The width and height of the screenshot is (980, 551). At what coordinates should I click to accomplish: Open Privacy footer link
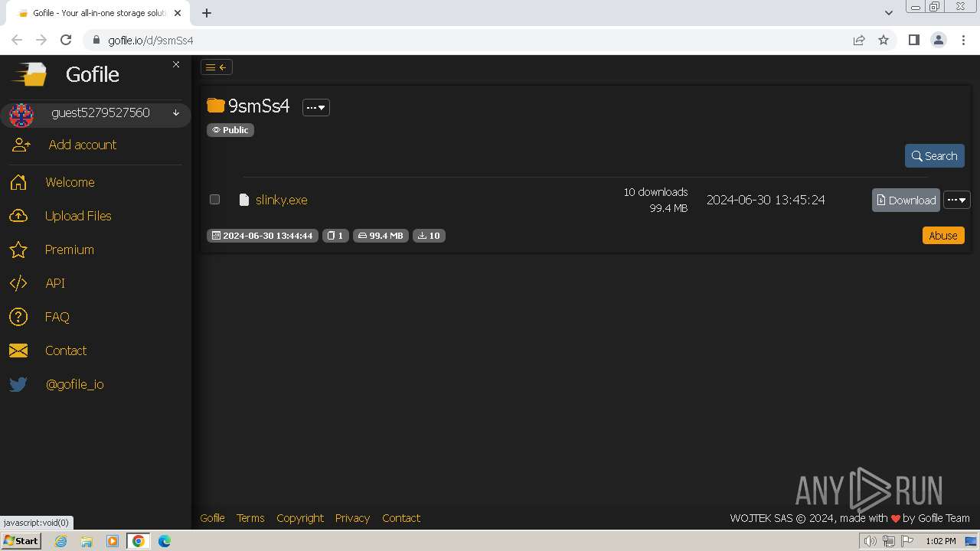click(352, 518)
